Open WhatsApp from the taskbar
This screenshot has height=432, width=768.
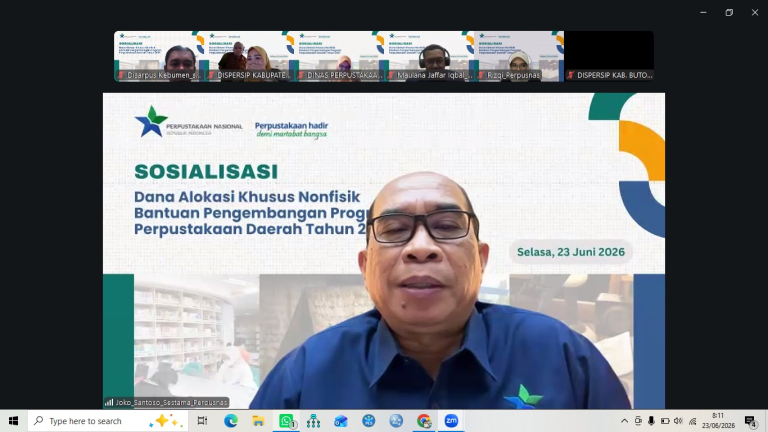coord(287,421)
